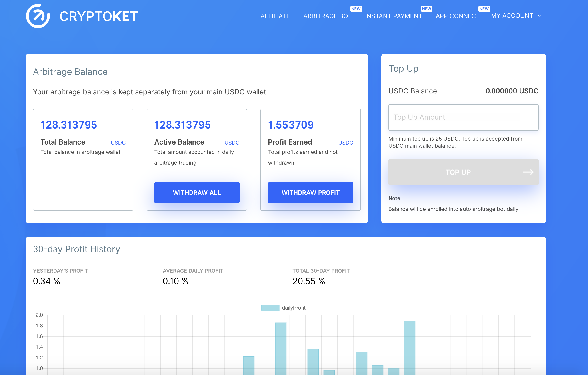Click the Total Balance value 128.313795
This screenshot has height=375, width=588.
(69, 125)
